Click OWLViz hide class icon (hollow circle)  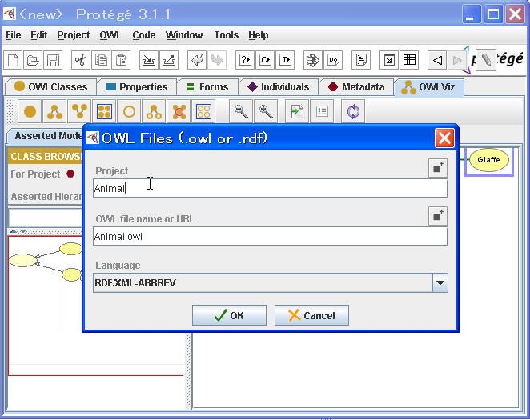[x=129, y=111]
